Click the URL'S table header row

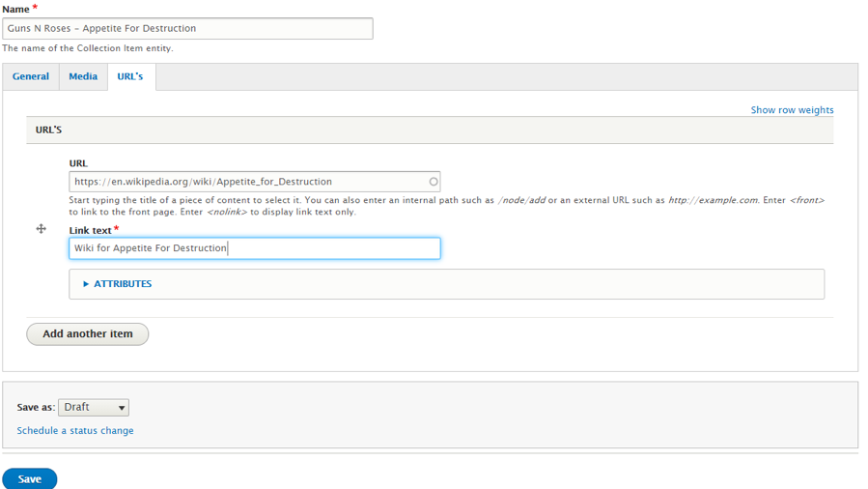(429, 129)
